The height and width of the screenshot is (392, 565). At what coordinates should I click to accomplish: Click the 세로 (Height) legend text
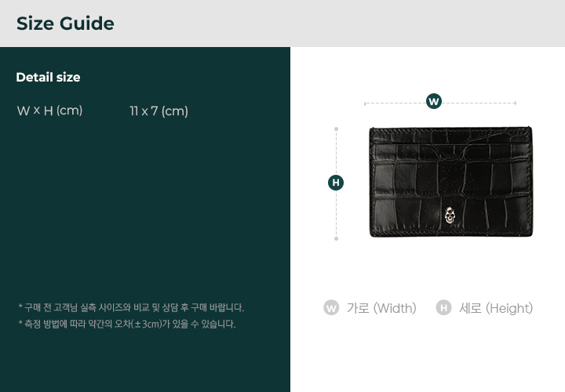click(x=496, y=308)
